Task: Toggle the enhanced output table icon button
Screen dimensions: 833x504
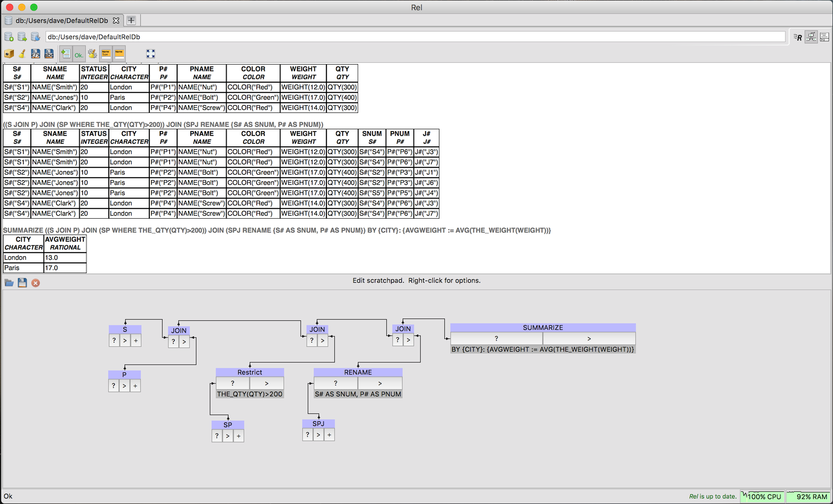Action: tap(65, 54)
